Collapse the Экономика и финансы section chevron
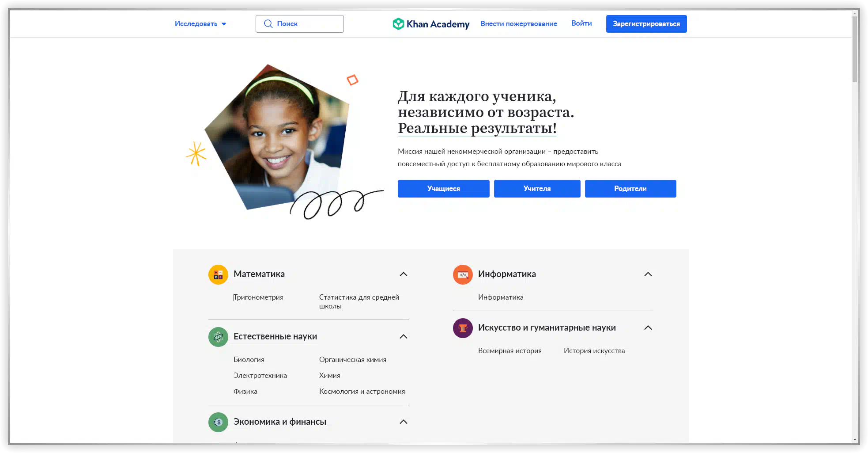 coord(403,422)
